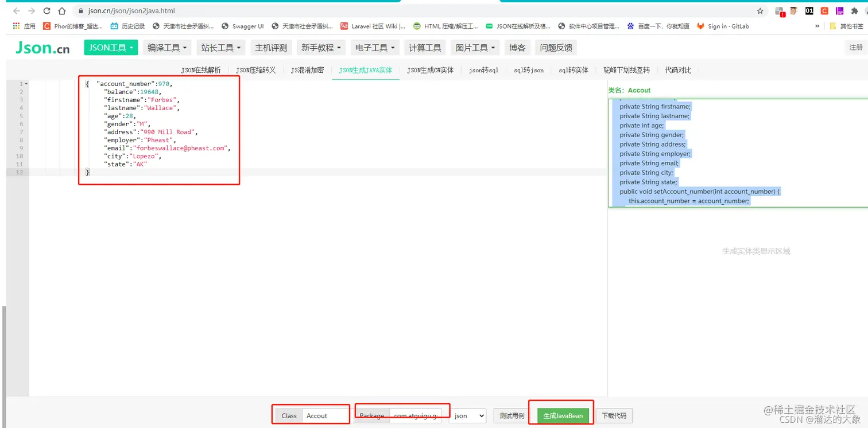Viewport: 868px width, 428px height.
Task: Open the JSON工具 dropdown menu
Action: click(110, 48)
